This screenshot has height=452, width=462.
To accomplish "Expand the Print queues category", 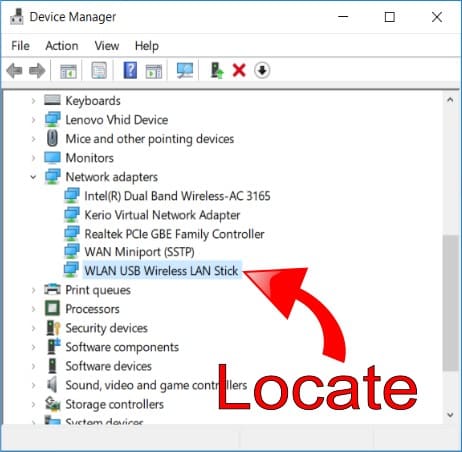I will (x=33, y=290).
